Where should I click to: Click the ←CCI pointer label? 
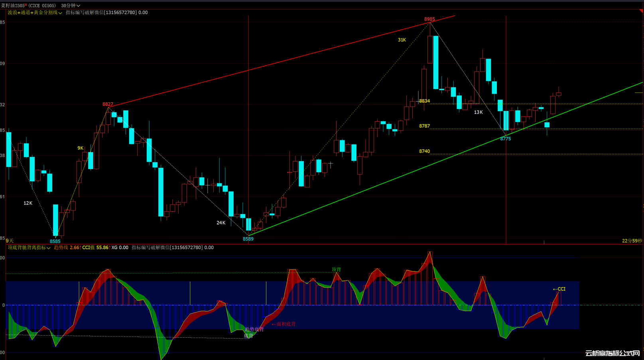[x=559, y=289]
